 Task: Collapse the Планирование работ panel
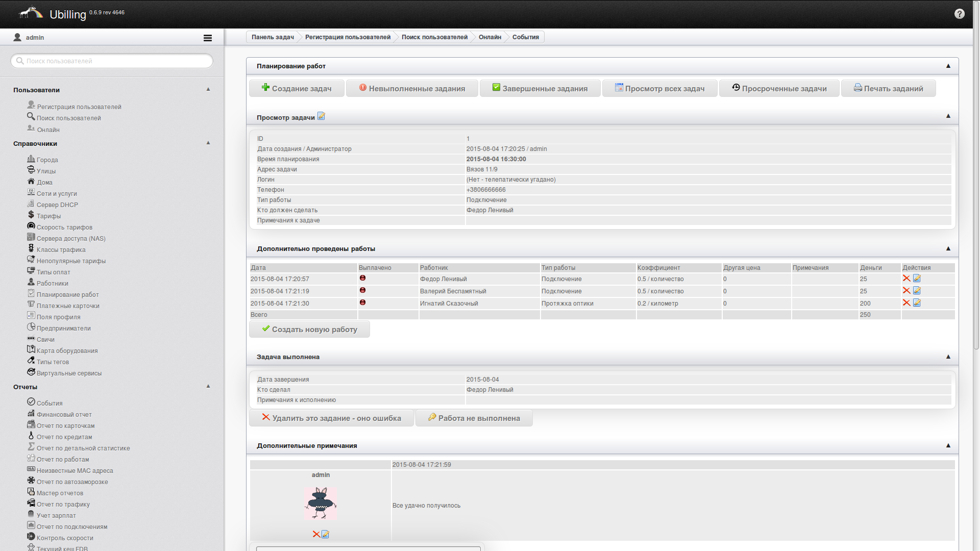tap(948, 66)
